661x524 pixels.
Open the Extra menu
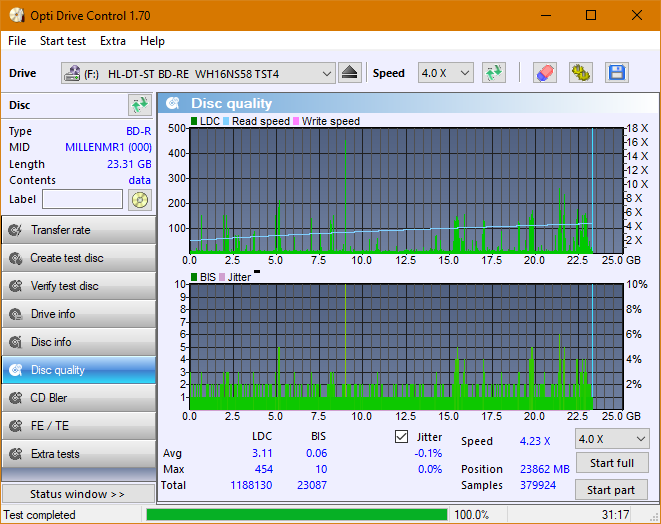[x=113, y=41]
